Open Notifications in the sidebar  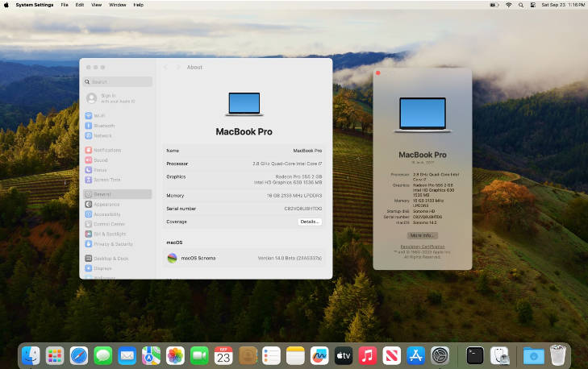[x=118, y=150]
